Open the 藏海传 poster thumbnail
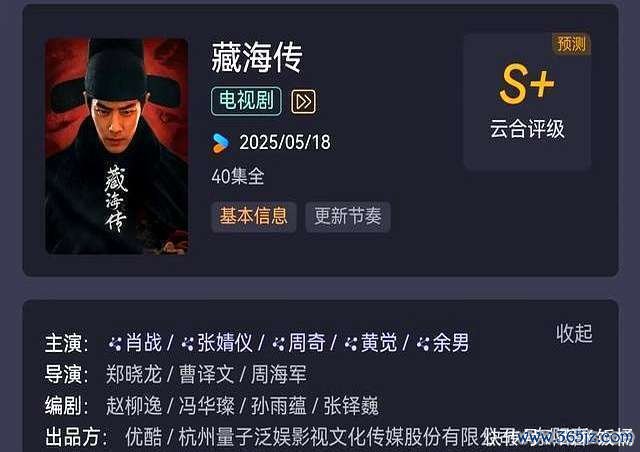Viewport: 640px width, 452px height. (x=116, y=147)
